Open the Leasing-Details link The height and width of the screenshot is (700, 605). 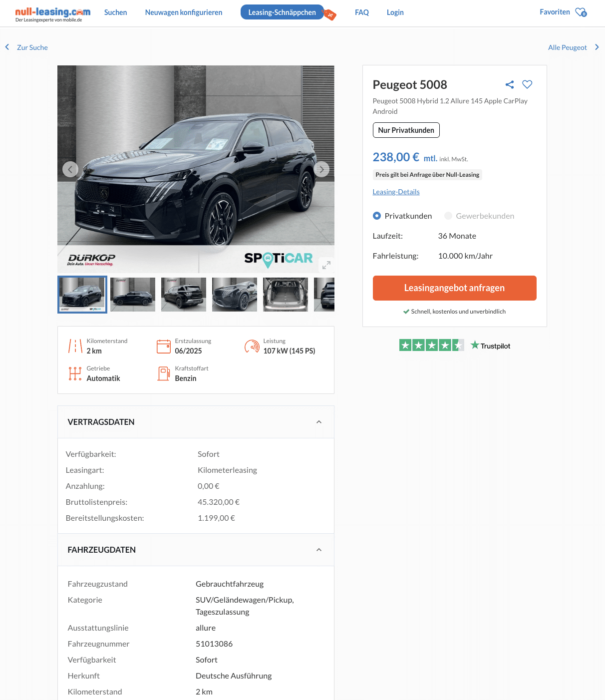pos(396,192)
